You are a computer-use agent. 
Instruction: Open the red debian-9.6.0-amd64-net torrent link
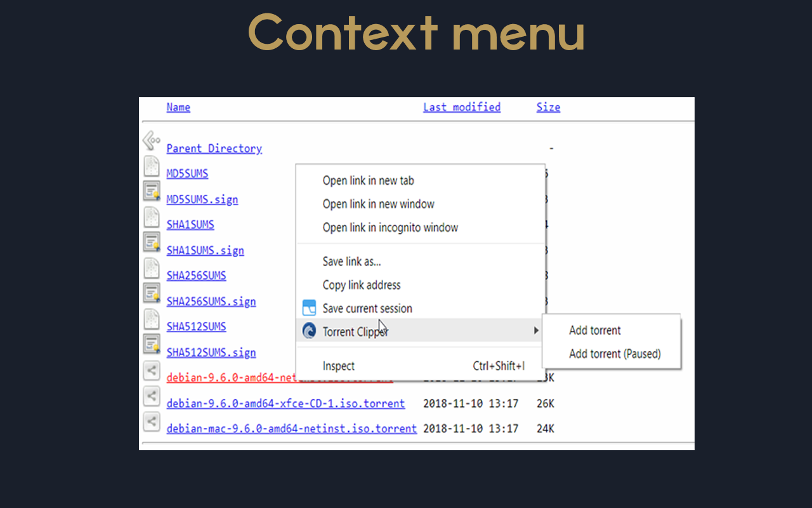point(231,378)
